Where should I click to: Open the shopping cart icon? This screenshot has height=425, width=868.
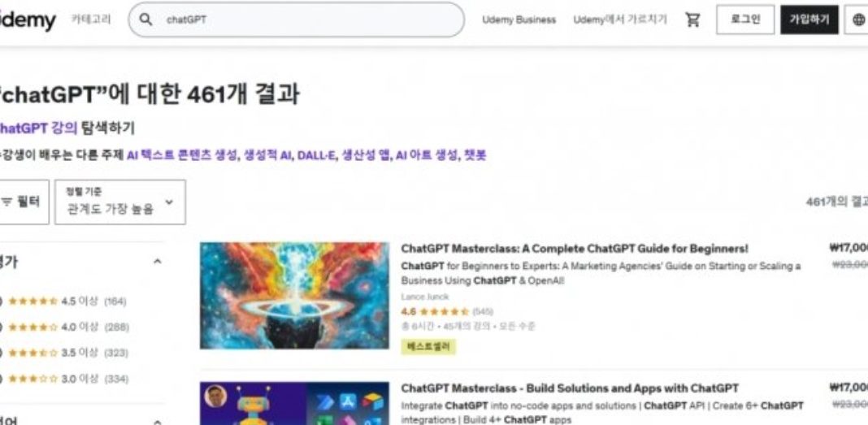pyautogui.click(x=692, y=20)
